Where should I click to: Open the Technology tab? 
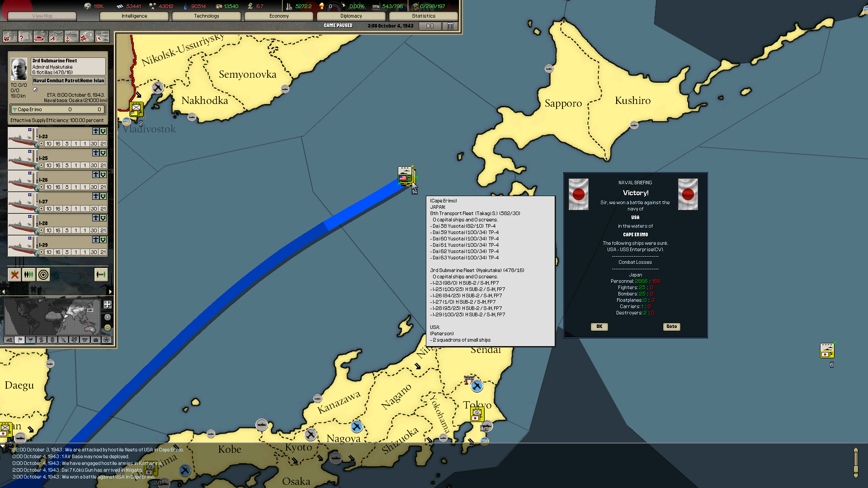pos(207,16)
